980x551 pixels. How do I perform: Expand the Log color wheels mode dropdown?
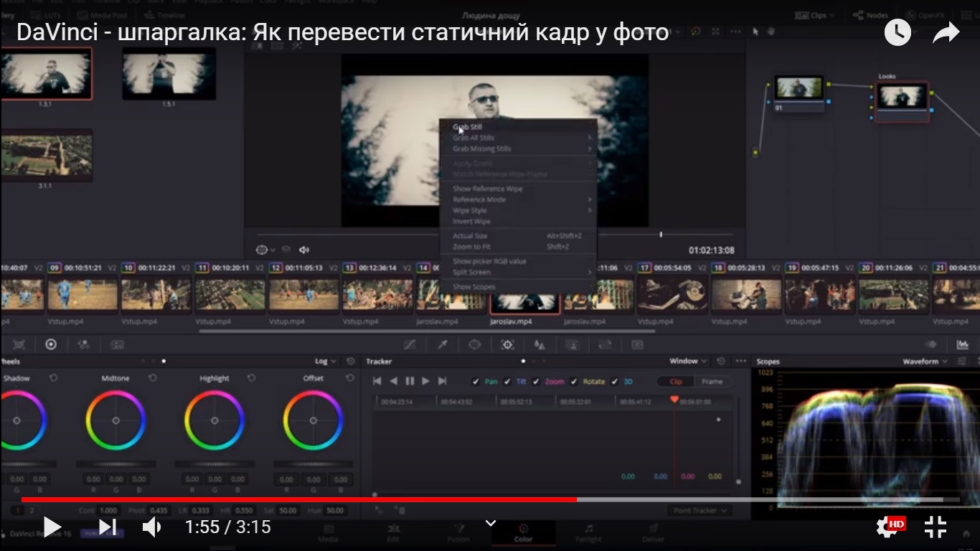click(x=326, y=362)
